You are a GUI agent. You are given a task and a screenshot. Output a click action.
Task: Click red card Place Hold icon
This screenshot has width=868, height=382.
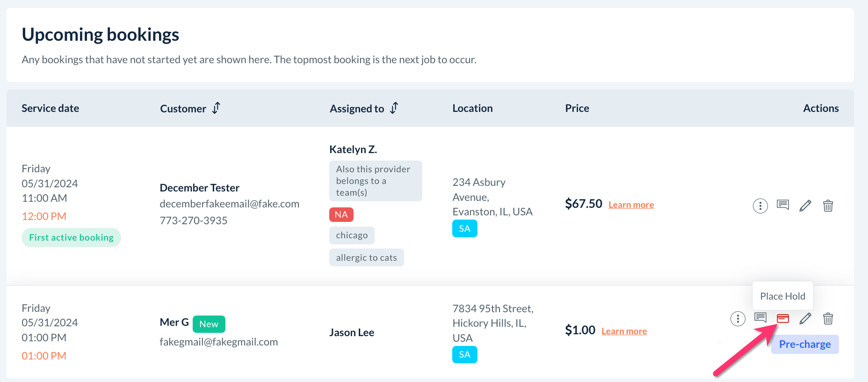[782, 319]
